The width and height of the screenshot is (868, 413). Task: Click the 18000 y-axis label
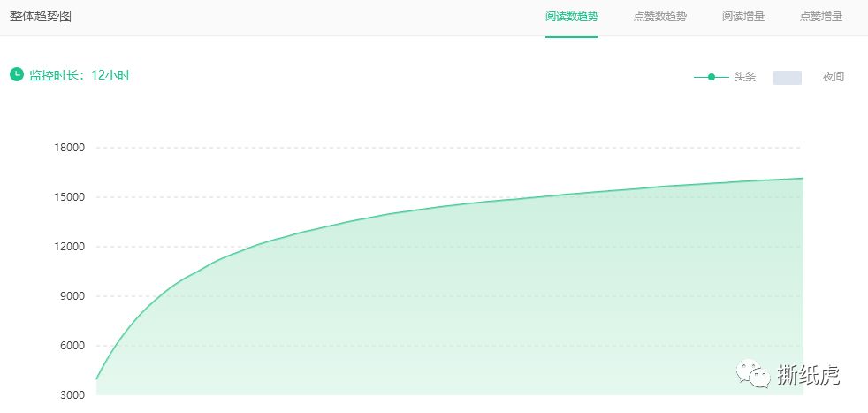click(69, 148)
